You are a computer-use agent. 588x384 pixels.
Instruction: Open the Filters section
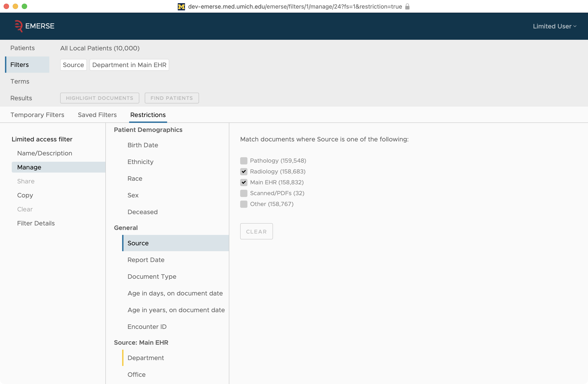[27, 65]
